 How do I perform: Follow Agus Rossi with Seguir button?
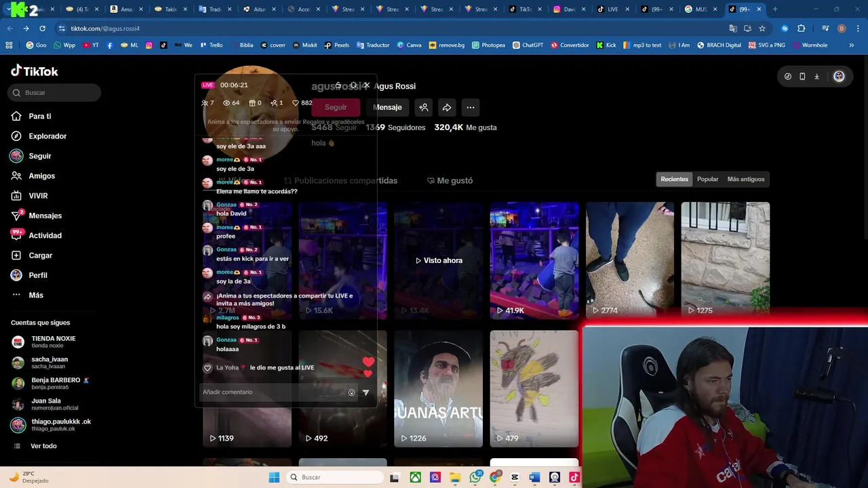click(336, 107)
